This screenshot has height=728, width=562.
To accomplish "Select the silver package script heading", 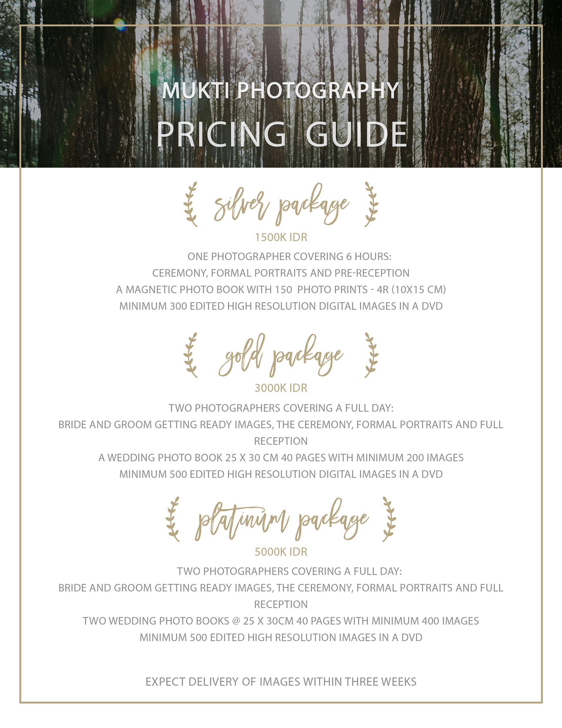I will tap(281, 204).
